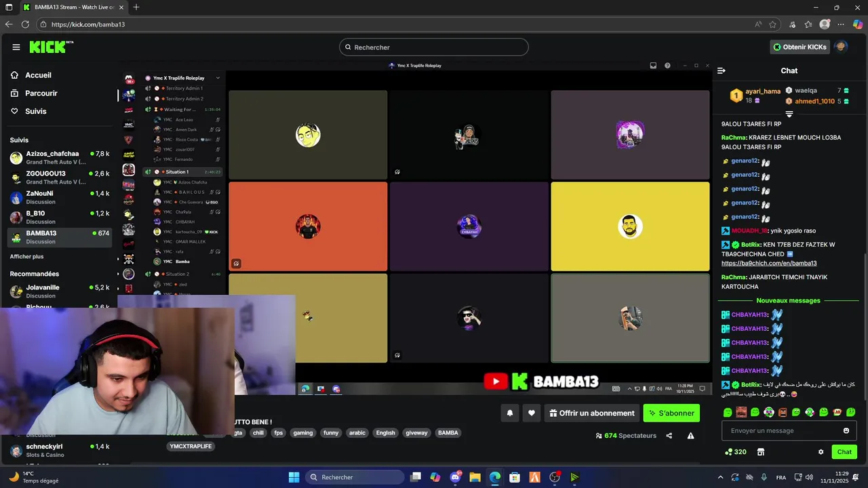Collapse Ymc X Traplife Roleplay server dropdown
Image resolution: width=868 pixels, height=488 pixels.
pos(218,78)
